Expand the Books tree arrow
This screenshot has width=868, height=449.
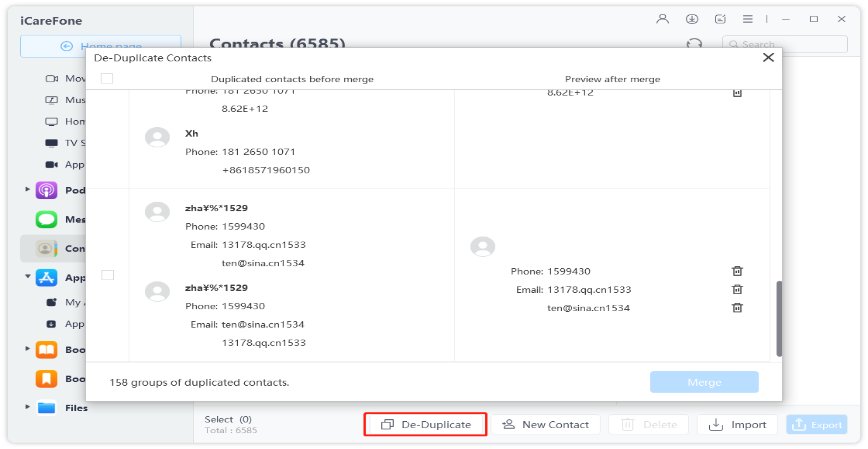coord(27,349)
